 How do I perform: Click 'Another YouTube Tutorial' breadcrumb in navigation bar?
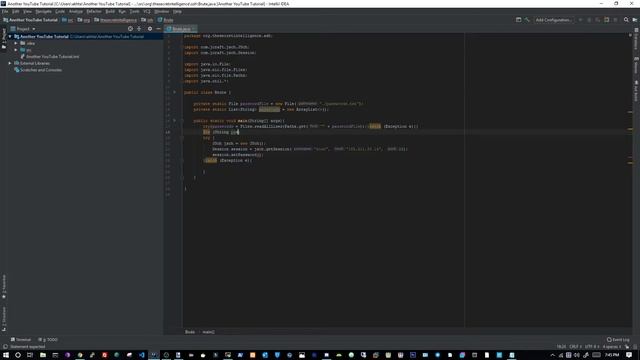31,20
